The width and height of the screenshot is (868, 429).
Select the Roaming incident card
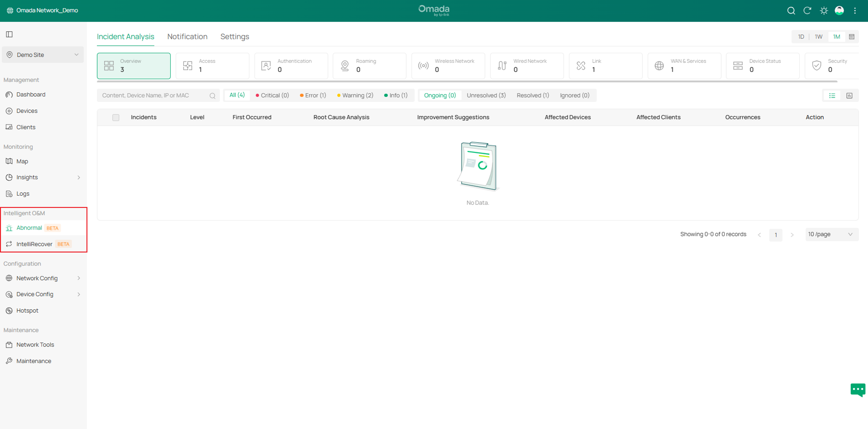click(370, 66)
